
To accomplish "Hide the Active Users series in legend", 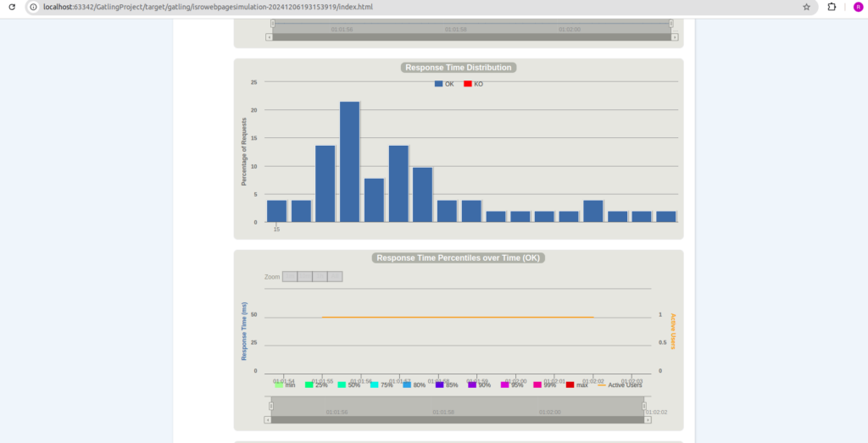I will [620, 385].
